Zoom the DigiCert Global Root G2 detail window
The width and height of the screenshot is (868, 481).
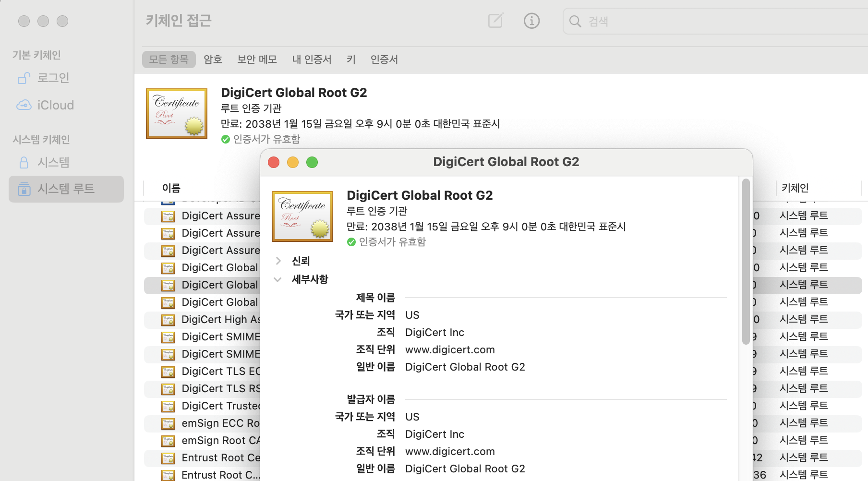(312, 162)
